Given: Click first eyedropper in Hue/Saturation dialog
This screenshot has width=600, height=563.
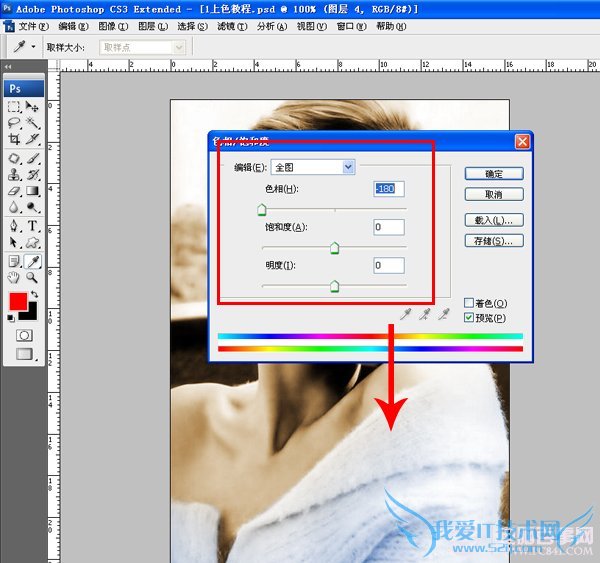Looking at the screenshot, I should [405, 315].
